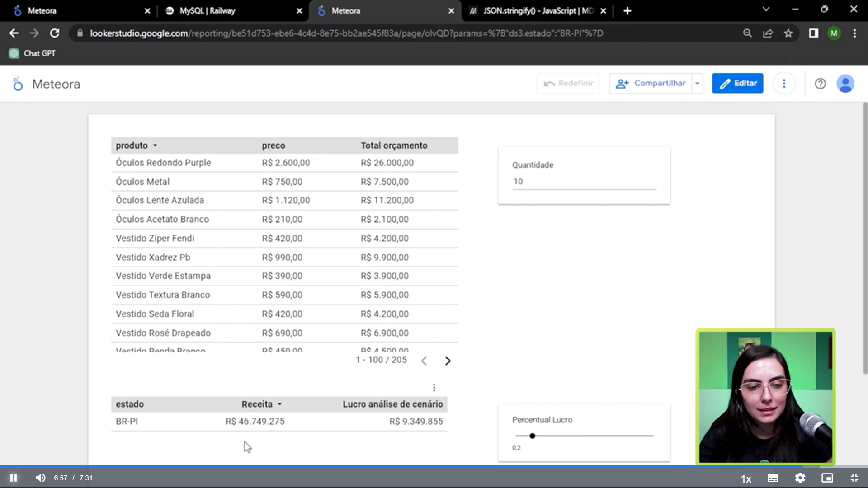Open the estado table options three-dot icon
Screen dimensions: 868x488
434,388
